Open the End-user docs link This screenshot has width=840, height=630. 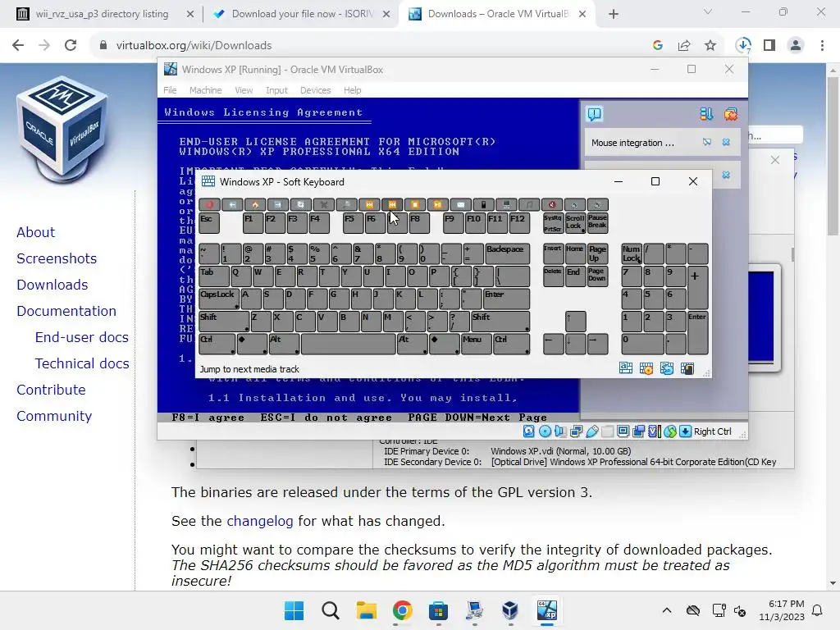[81, 337]
